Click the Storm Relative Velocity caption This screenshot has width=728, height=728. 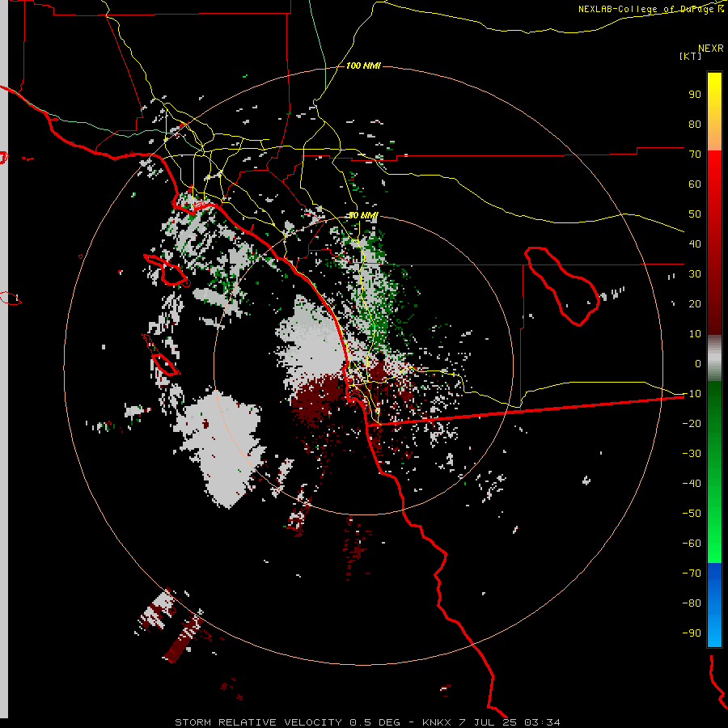click(367, 722)
